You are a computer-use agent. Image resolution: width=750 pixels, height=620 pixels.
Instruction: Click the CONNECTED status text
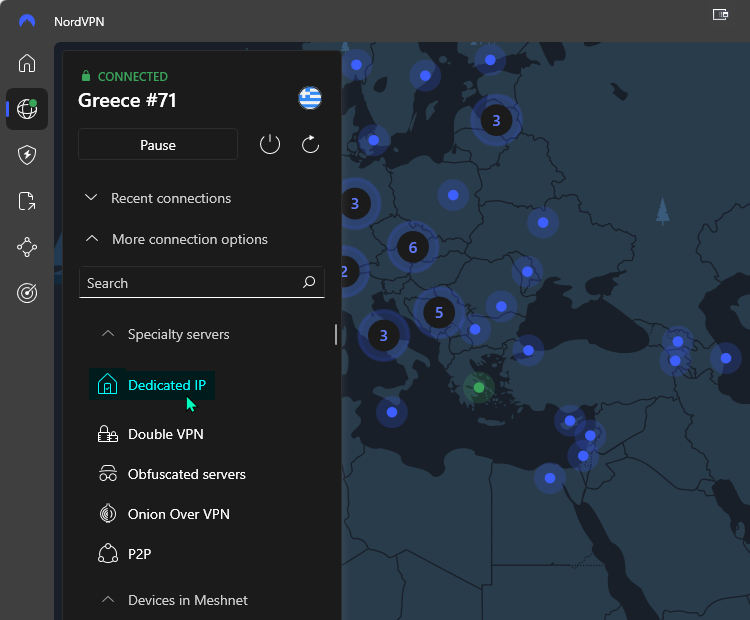[x=132, y=77]
